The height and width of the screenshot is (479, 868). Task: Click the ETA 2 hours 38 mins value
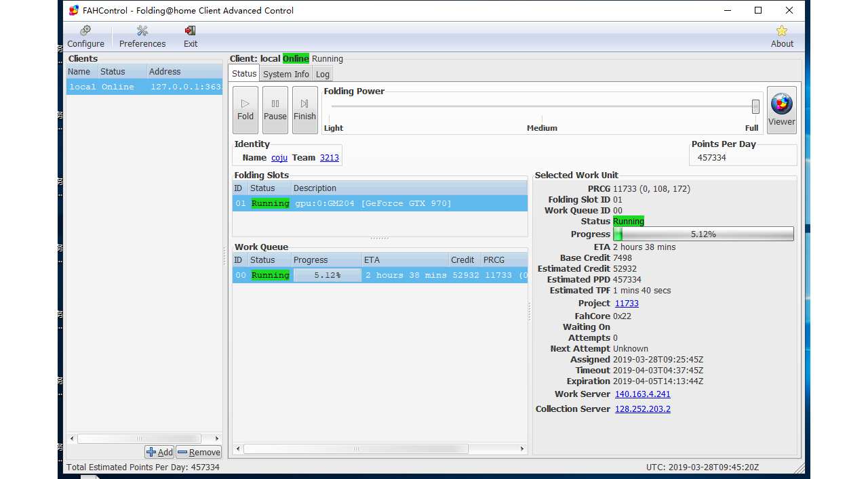pyautogui.click(x=644, y=247)
